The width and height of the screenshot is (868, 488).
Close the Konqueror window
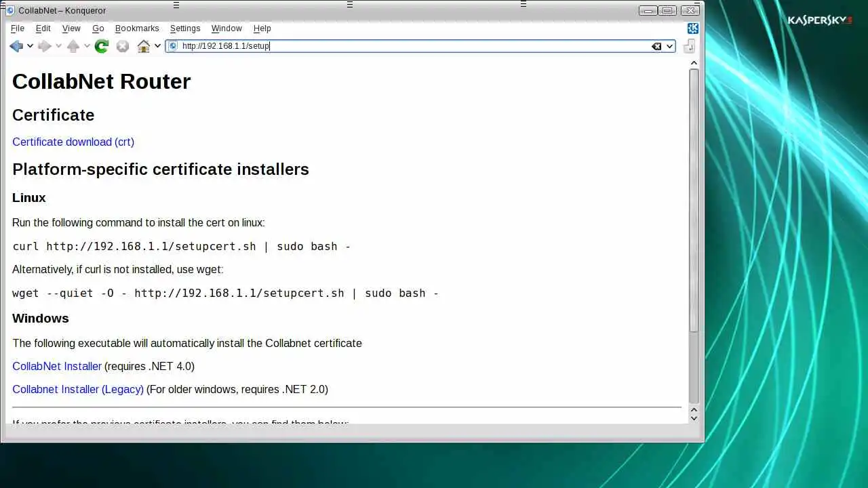pos(690,10)
